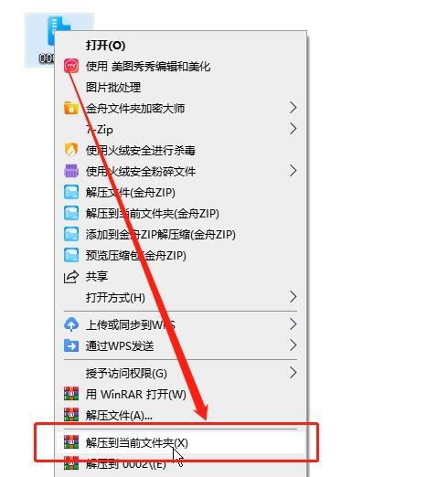
Task: Click the orange locked folder icon
Action: 71,108
